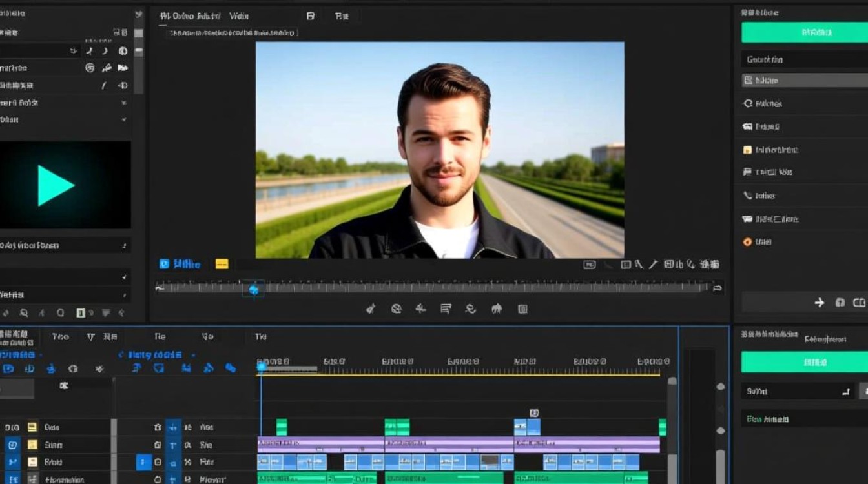Click the green button at the right panel top
This screenshot has height=484, width=868.
[x=805, y=32]
